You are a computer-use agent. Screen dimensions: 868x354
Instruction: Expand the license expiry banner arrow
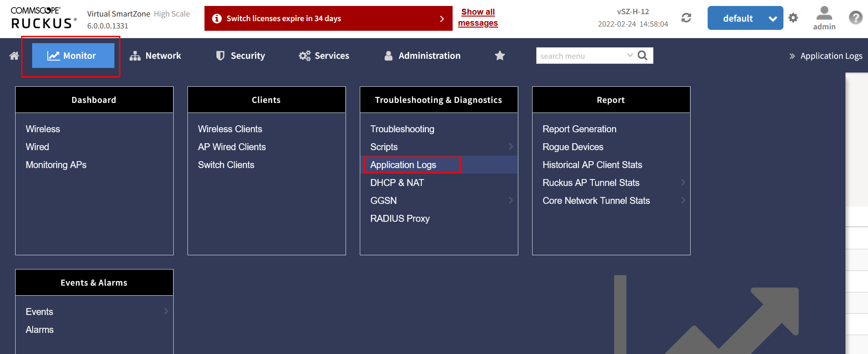point(442,19)
